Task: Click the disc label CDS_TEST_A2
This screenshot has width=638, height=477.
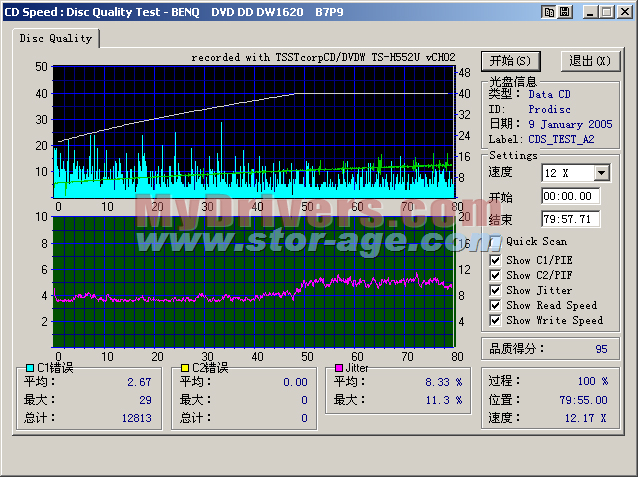Action: pyautogui.click(x=562, y=139)
